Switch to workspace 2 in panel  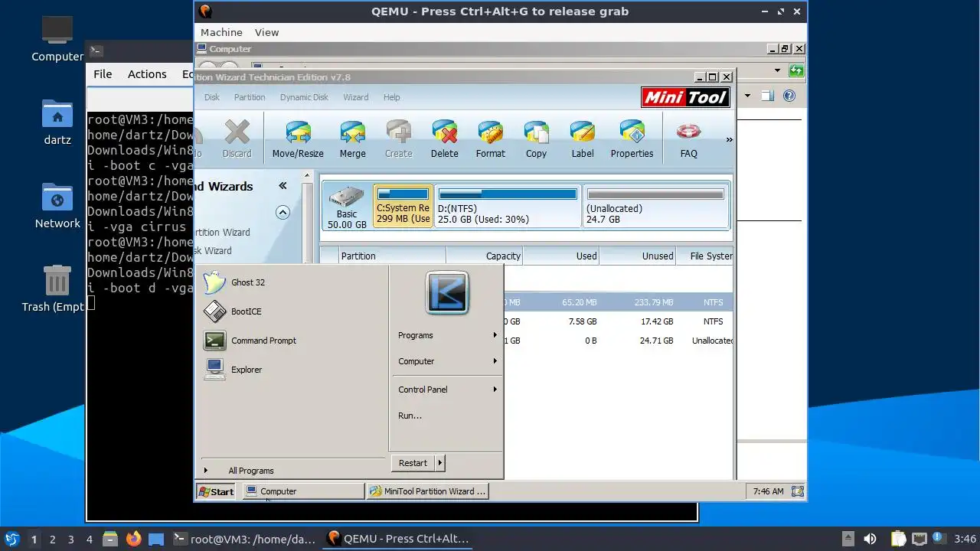click(x=53, y=539)
